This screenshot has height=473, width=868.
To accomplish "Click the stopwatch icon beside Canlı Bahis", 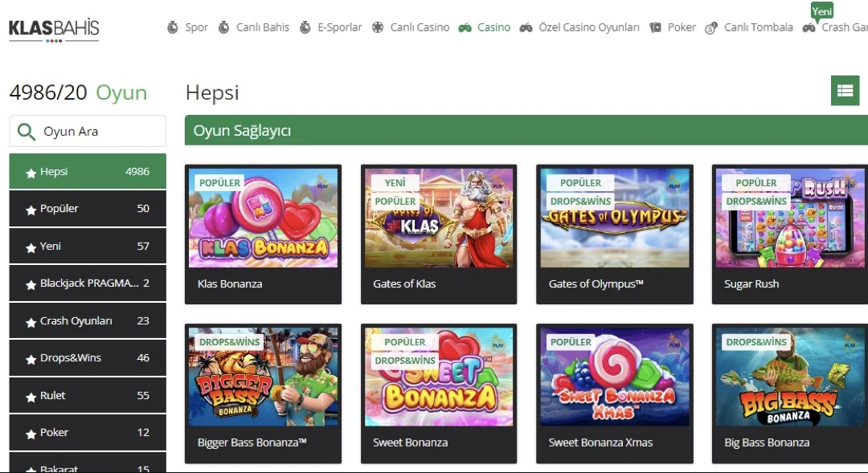I will coord(223,27).
